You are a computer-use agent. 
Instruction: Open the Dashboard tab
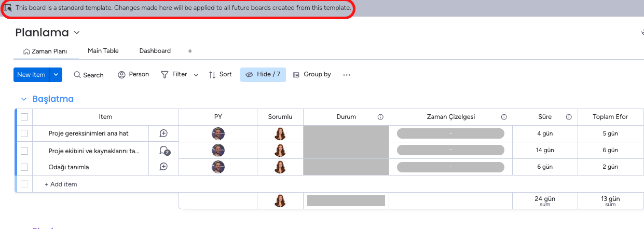pos(155,51)
